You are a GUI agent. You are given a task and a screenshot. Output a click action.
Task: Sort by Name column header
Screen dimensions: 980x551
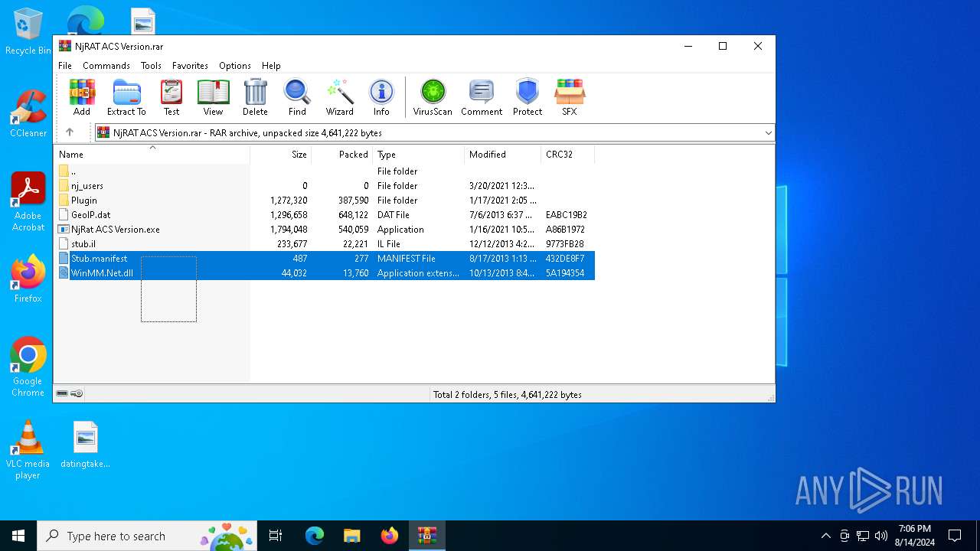click(152, 155)
